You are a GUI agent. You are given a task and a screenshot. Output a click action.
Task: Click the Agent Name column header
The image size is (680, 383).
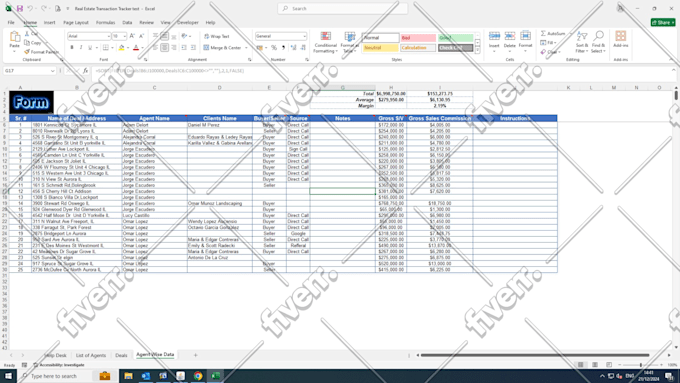pos(154,118)
